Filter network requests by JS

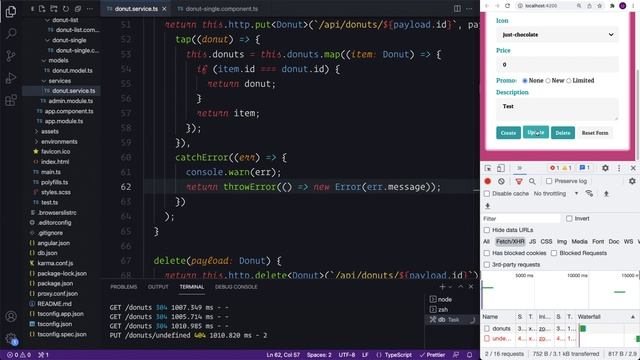coord(532,242)
